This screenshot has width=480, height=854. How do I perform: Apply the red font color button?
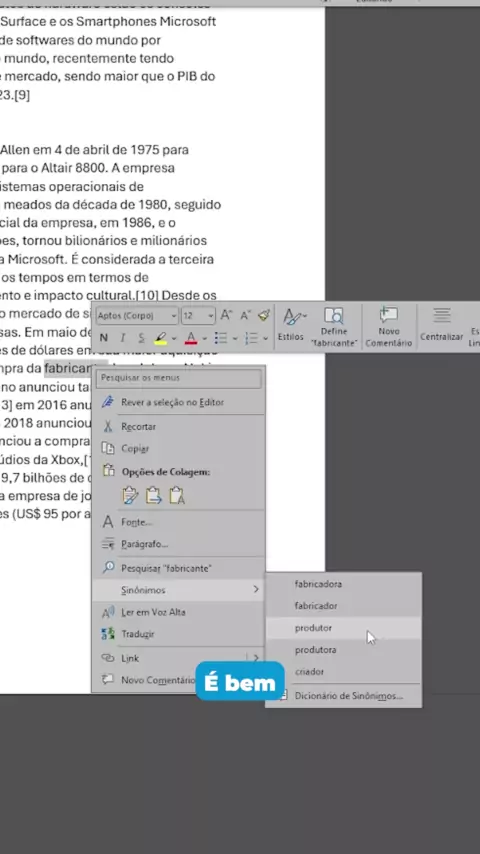pos(191,338)
